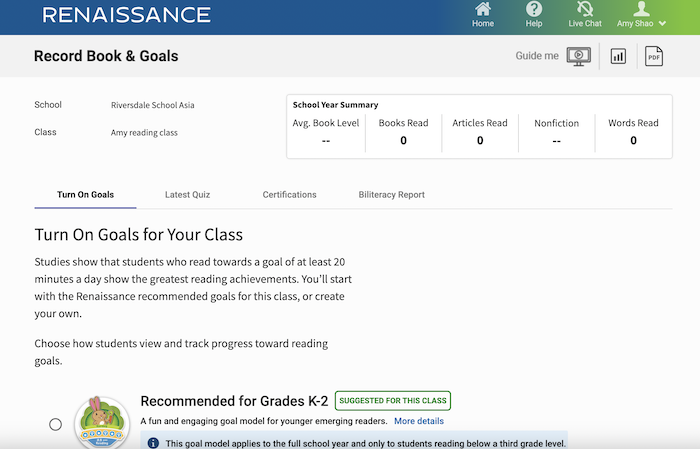Image resolution: width=700 pixels, height=449 pixels.
Task: Select the Grades K-2 goal radio button
Action: 56,424
